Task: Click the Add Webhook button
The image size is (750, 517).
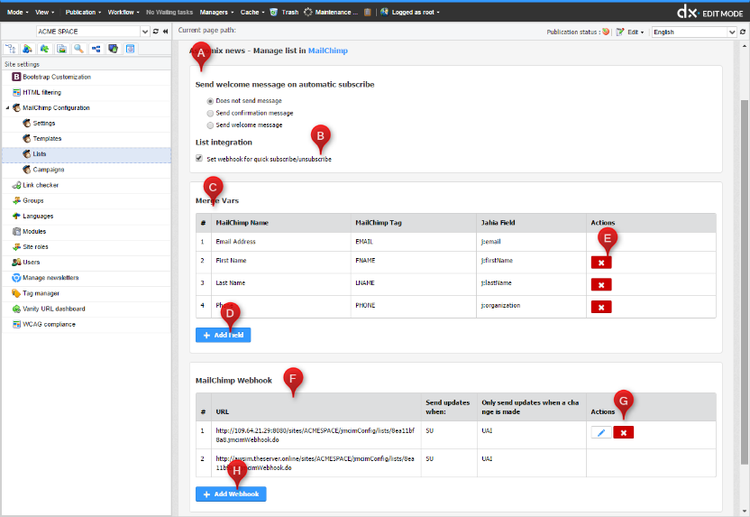Action: tap(231, 494)
